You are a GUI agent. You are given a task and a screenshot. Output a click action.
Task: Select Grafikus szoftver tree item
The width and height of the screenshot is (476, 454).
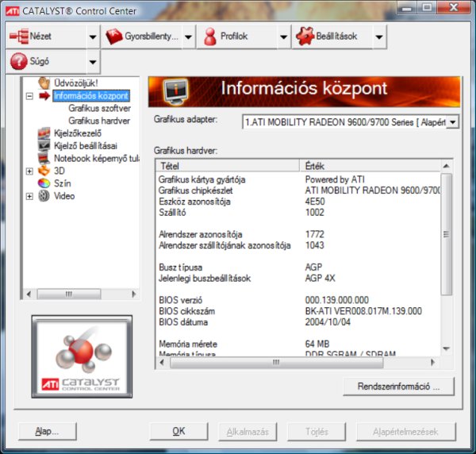pyautogui.click(x=99, y=108)
